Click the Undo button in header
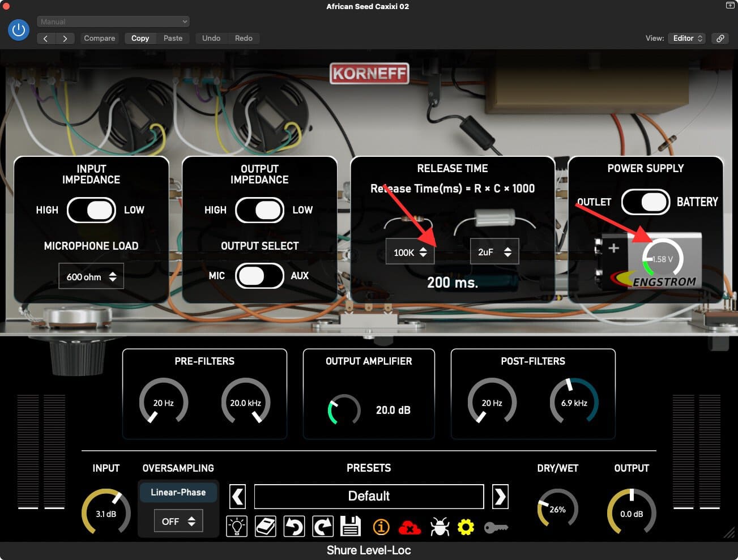 click(x=211, y=38)
